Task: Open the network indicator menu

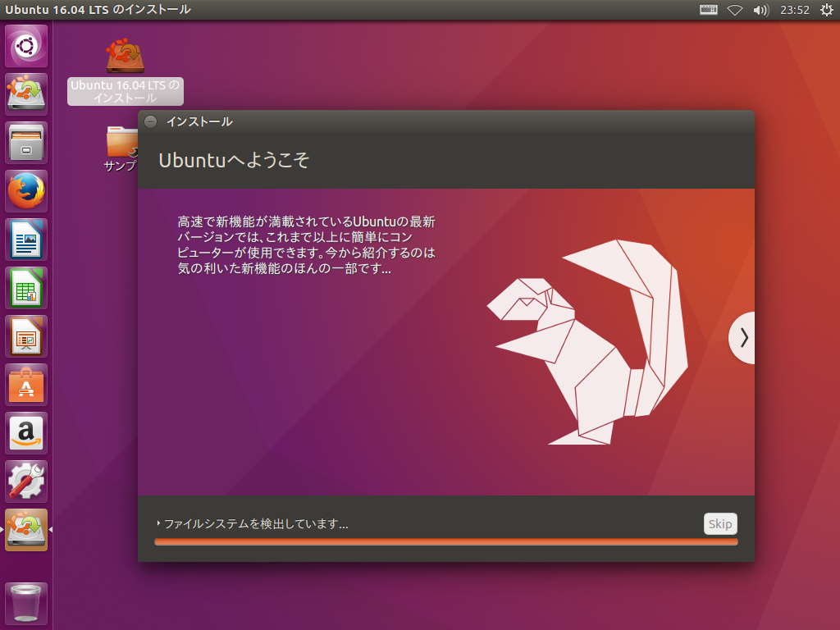Action: point(734,10)
